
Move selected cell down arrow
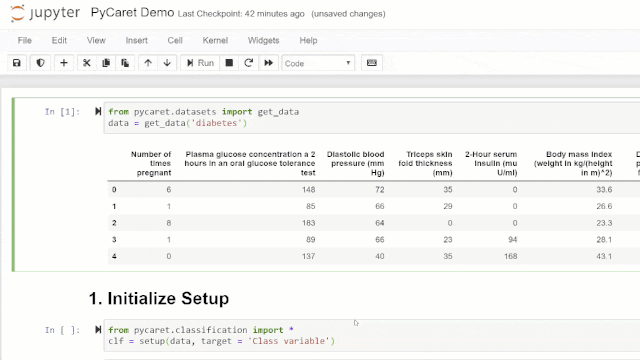[x=167, y=63]
